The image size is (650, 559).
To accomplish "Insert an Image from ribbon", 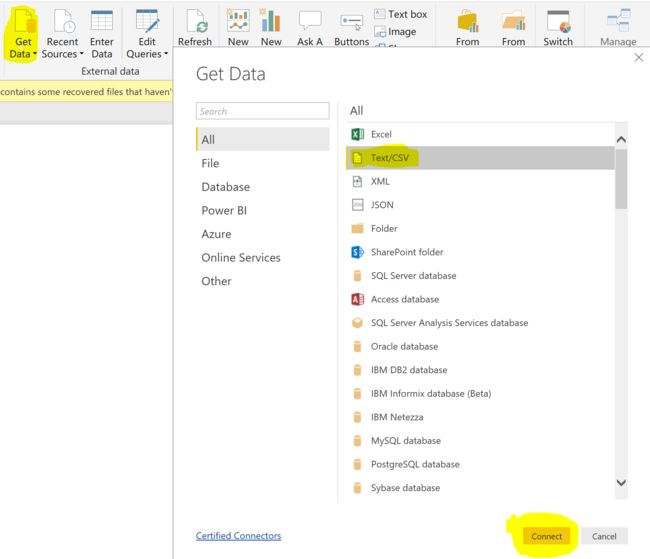I will click(395, 32).
